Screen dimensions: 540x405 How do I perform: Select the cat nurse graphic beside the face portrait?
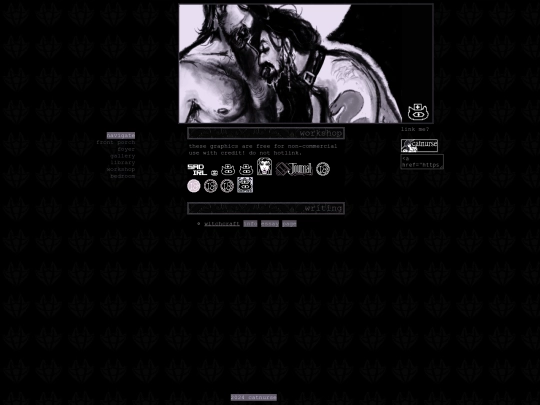(x=246, y=170)
